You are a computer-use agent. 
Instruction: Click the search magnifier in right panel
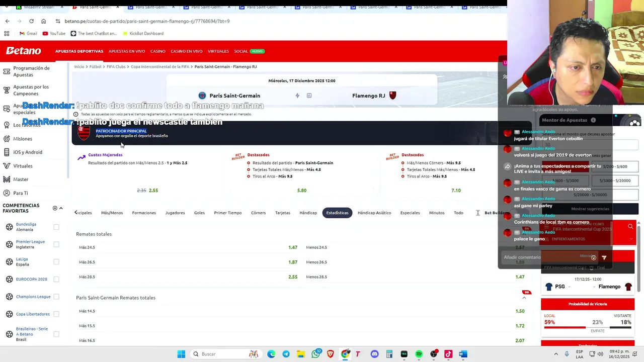point(630,227)
